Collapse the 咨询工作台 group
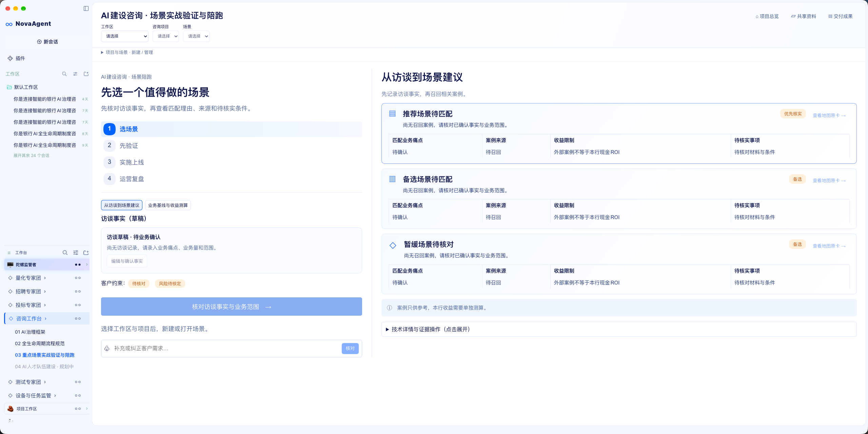 [45, 319]
